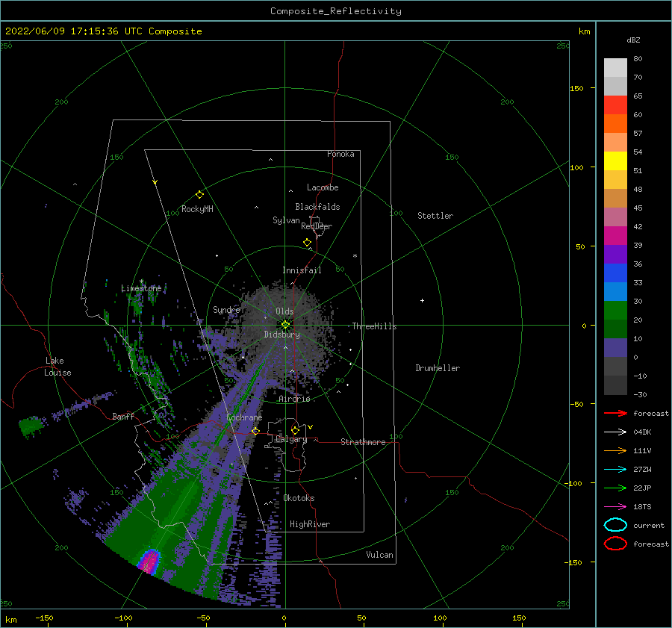Screen dimensions: 672x628
Task: Select the red forecast arrow legend icon
Action: (x=615, y=413)
